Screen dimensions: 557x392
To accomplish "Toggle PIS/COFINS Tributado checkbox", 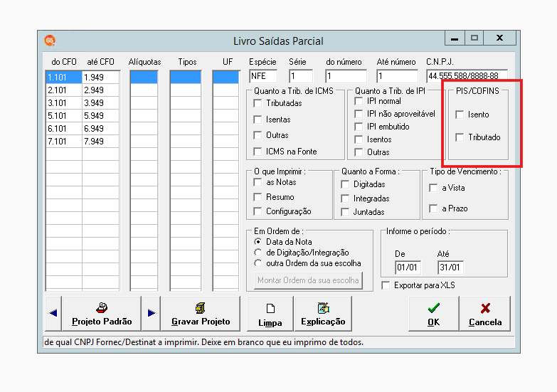I will tap(460, 137).
